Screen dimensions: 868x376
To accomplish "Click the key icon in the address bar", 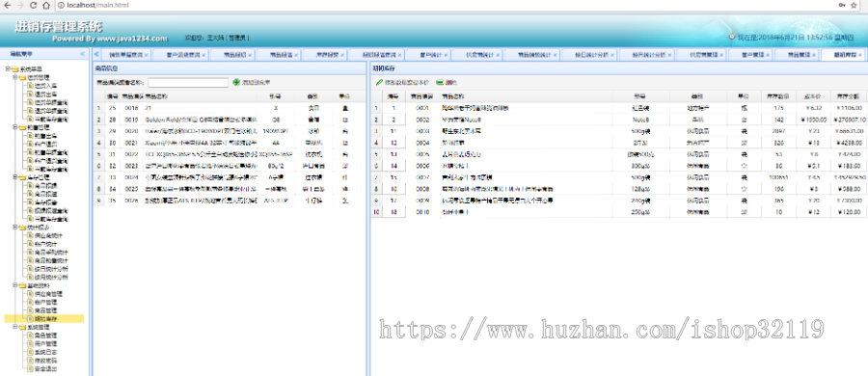I will (x=843, y=5).
